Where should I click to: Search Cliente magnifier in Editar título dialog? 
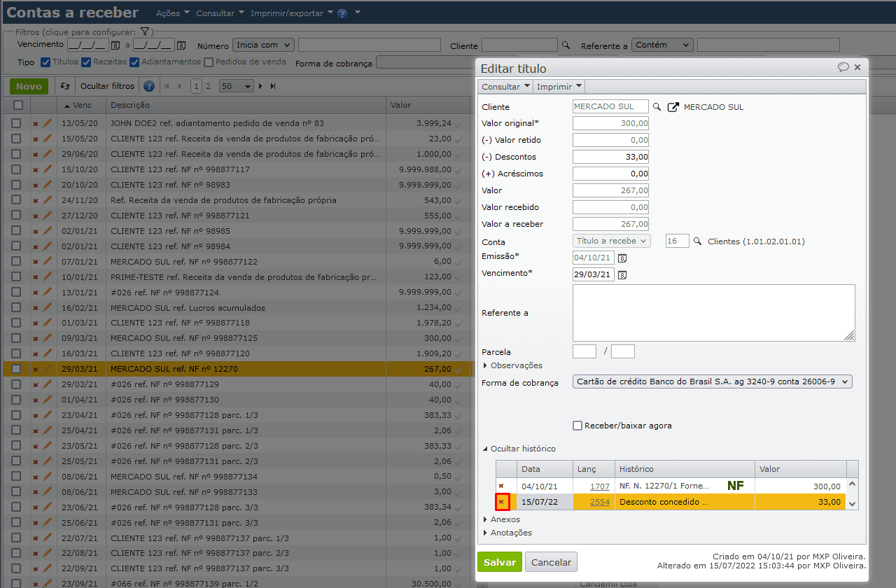(x=657, y=107)
